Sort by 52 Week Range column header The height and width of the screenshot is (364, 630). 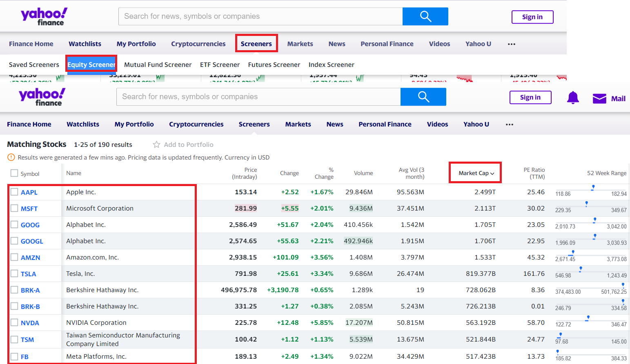coord(607,173)
